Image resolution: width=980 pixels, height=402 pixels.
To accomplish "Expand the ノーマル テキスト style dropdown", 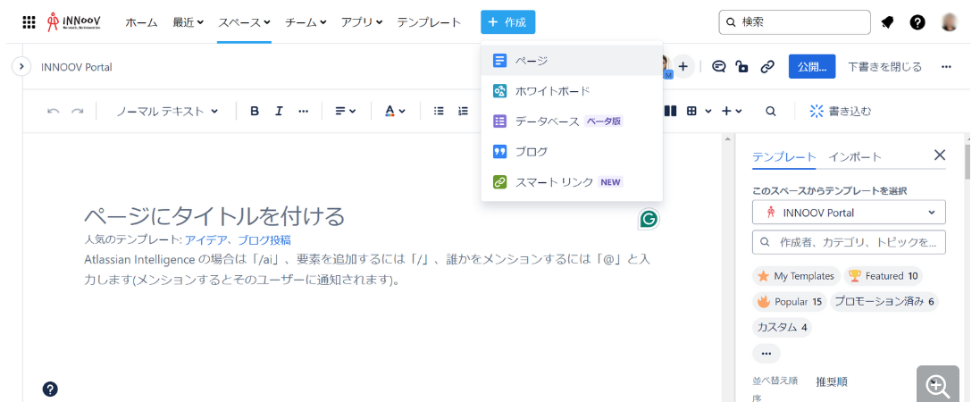I will tap(167, 111).
